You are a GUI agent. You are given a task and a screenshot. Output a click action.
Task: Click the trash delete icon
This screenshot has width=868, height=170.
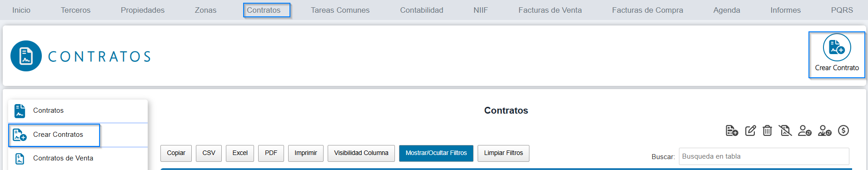click(x=767, y=131)
